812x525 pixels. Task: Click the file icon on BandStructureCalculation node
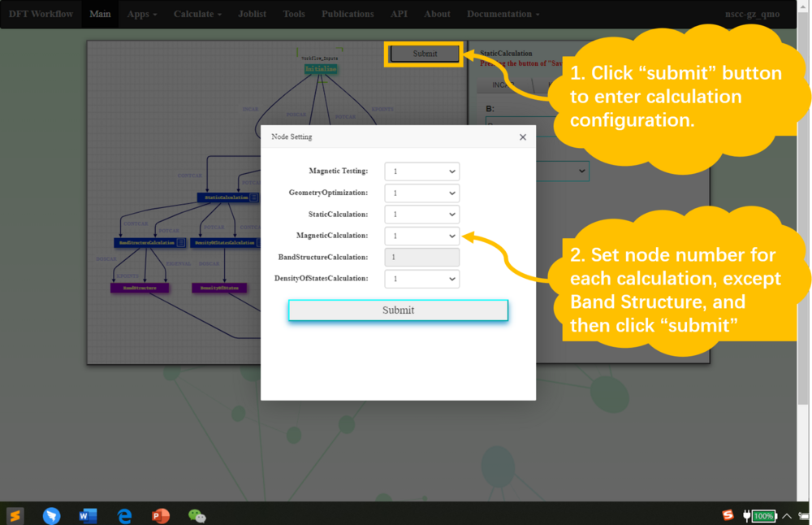(x=180, y=242)
